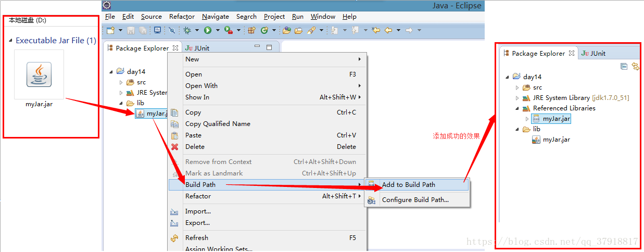The height and width of the screenshot is (252, 644).
Task: Open the Window menu
Action: (x=323, y=17)
